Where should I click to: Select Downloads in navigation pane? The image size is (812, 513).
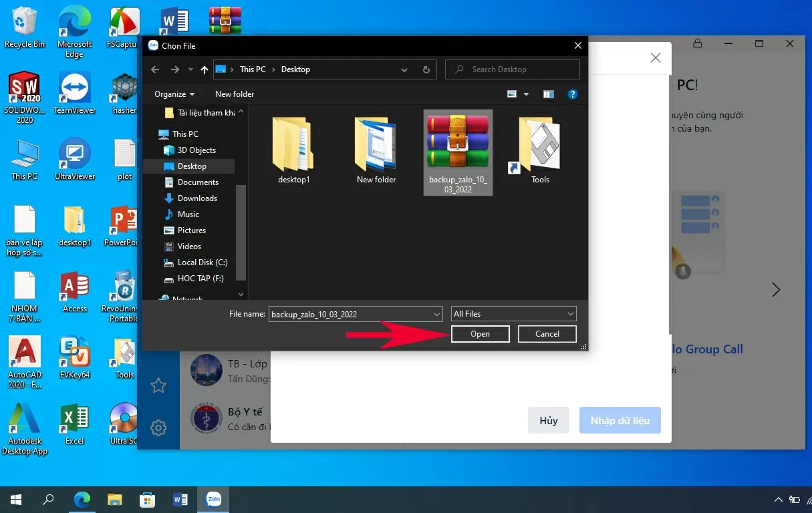(197, 198)
